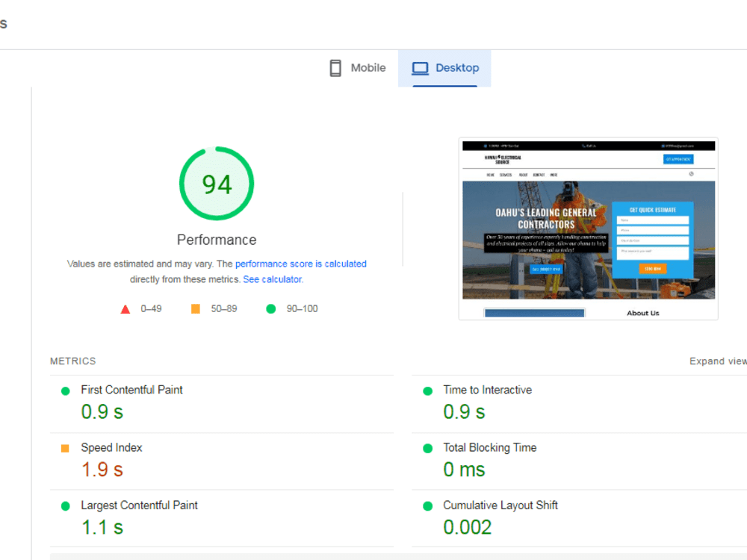Screen dimensions: 747x560
Task: Select the Desktop tab
Action: (x=444, y=68)
